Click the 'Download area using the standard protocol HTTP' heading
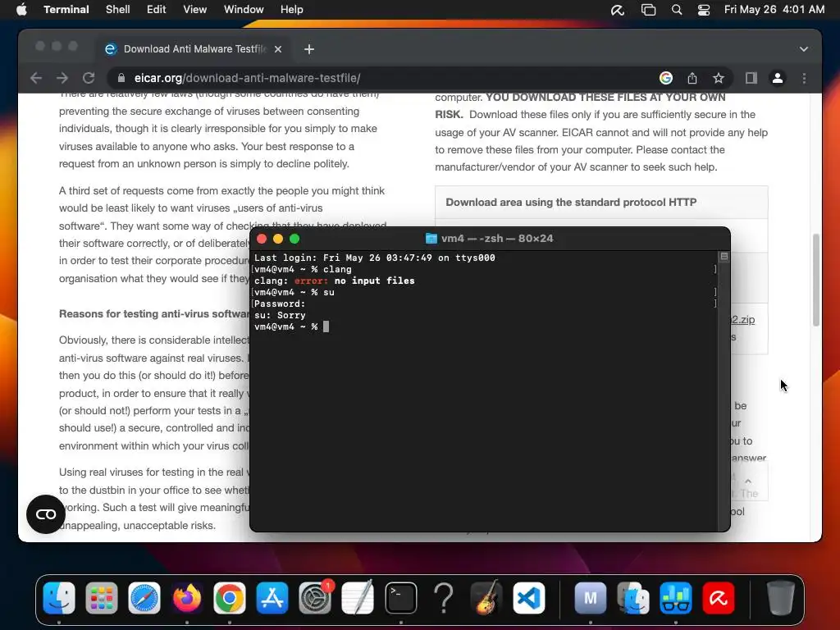 point(571,202)
